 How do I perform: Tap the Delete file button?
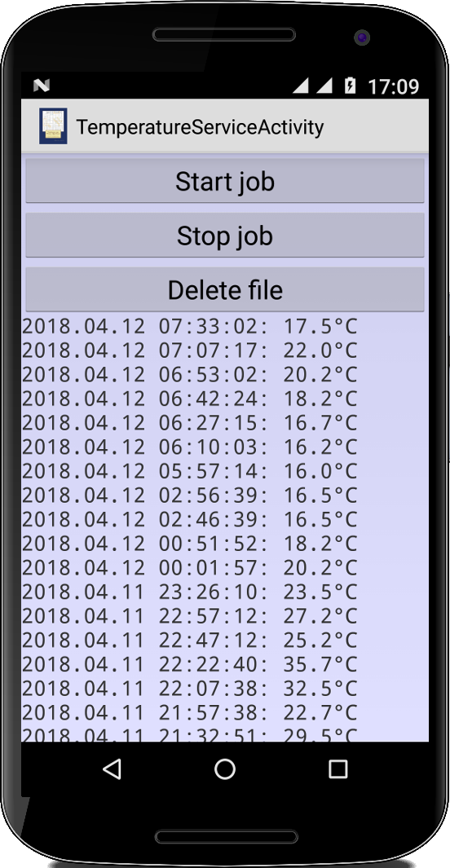(225, 289)
